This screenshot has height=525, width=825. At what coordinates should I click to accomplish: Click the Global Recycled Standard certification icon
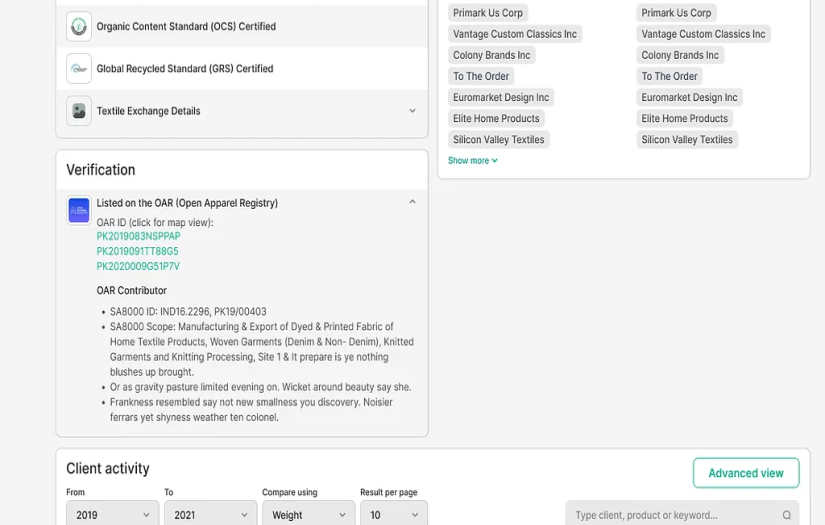point(79,68)
